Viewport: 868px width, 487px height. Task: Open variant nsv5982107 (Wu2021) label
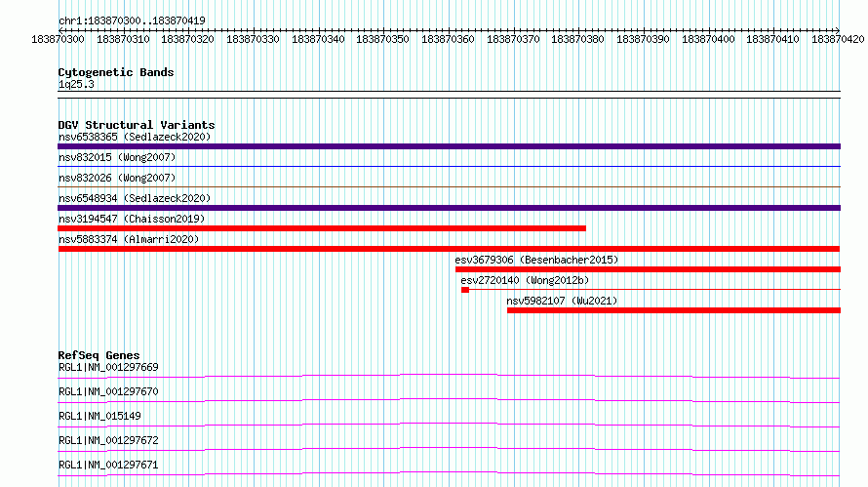[562, 301]
